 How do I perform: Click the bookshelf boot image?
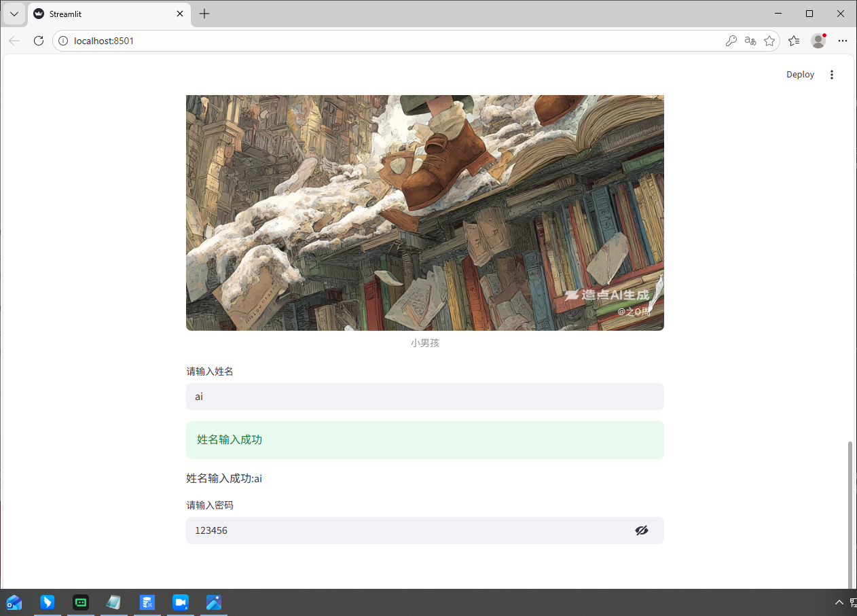click(x=425, y=213)
